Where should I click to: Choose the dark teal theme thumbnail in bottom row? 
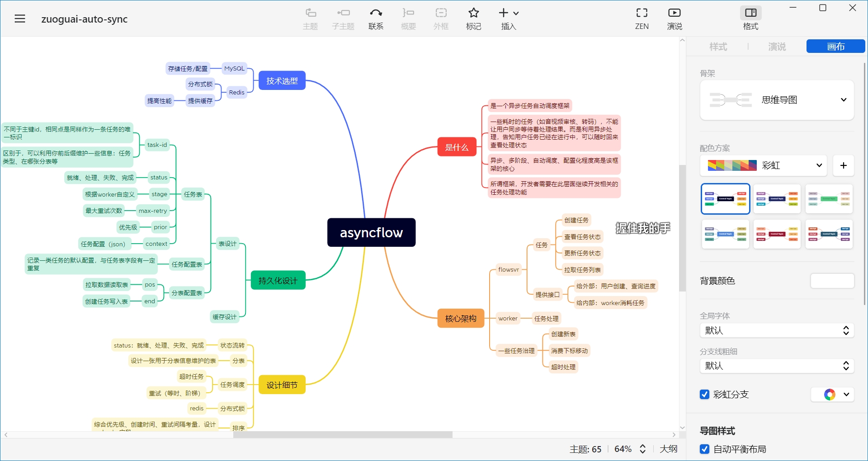coord(829,234)
